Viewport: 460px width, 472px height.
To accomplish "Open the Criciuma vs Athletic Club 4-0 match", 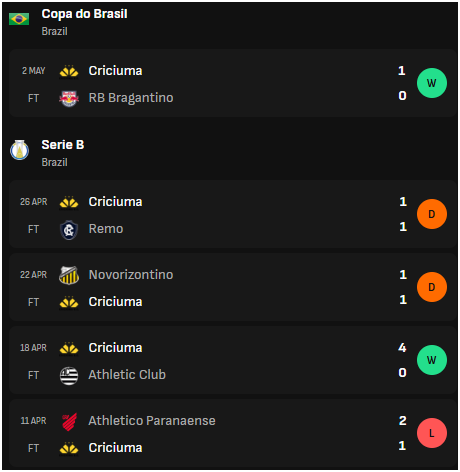I will pyautogui.click(x=233, y=360).
